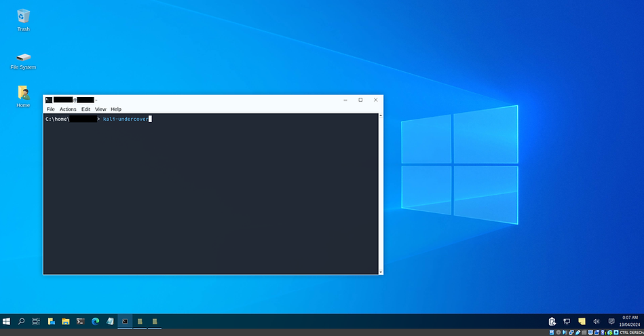Open the terminal File menu
Viewport: 644px width, 336px height.
tap(50, 109)
